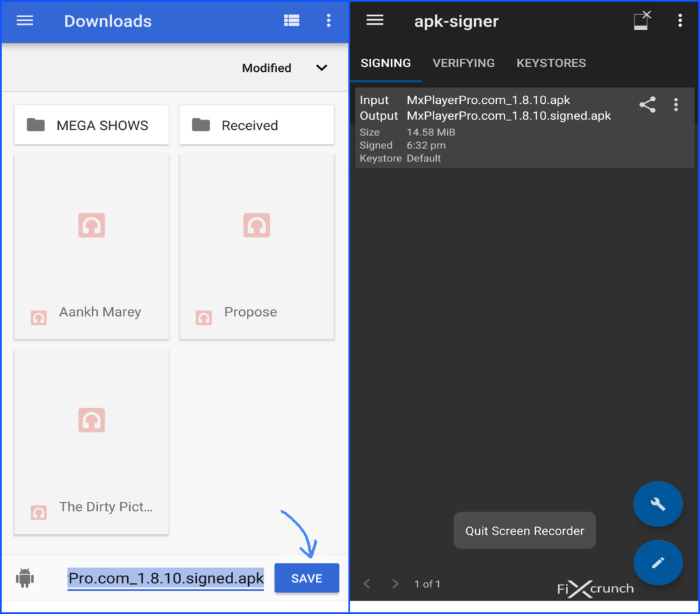This screenshot has height=614, width=700.
Task: Click the Aankh Marey file name
Action: coord(100,312)
